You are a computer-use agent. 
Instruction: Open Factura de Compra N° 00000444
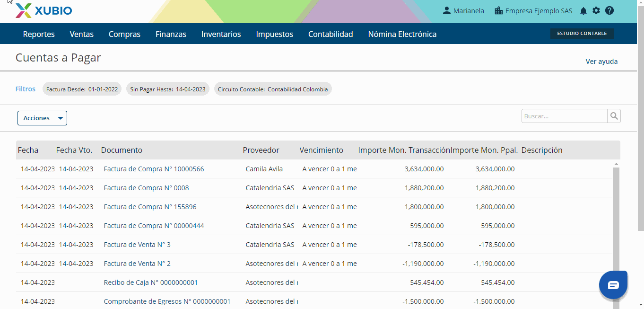(154, 226)
